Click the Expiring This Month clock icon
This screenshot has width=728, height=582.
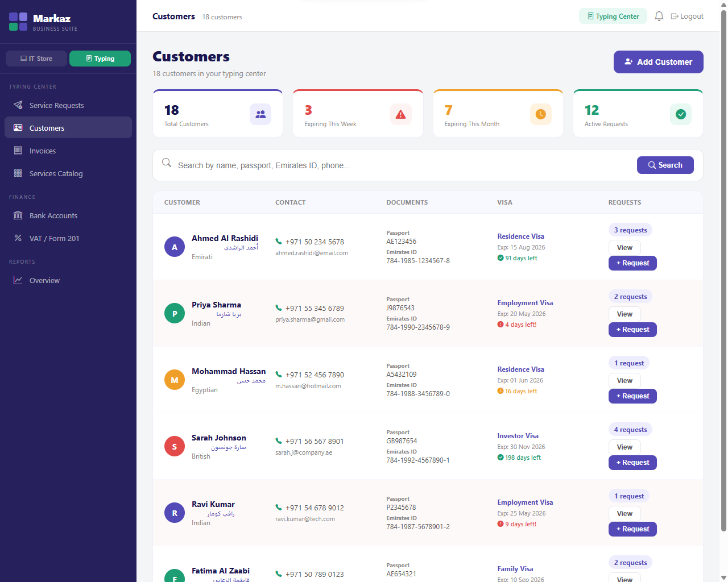coord(541,114)
